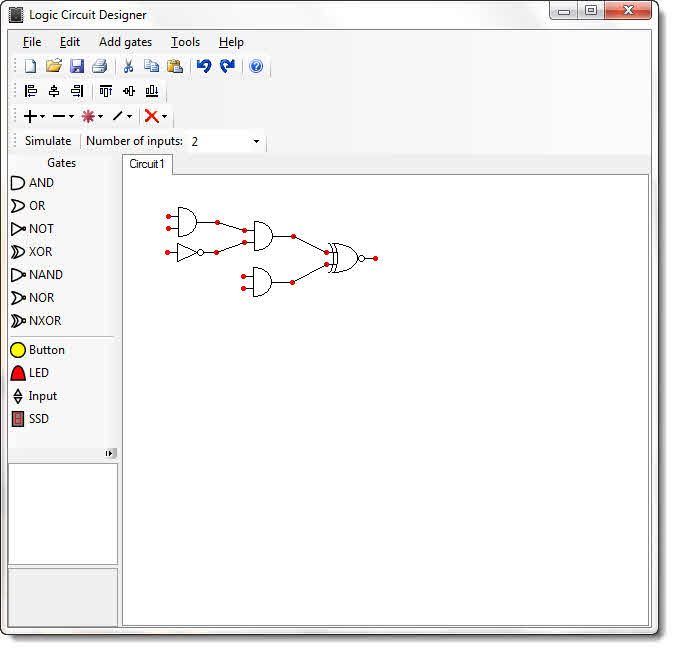
Task: Select the Input component
Action: (34, 396)
